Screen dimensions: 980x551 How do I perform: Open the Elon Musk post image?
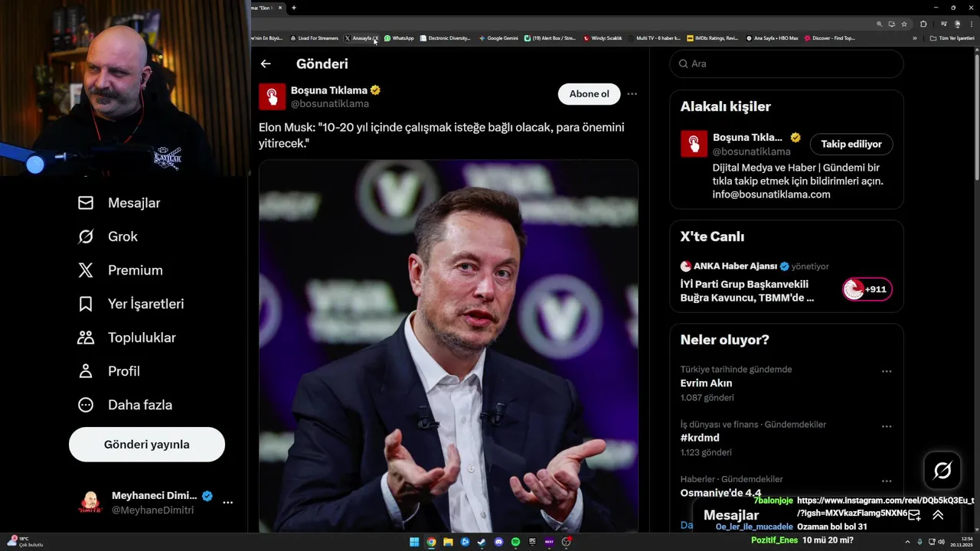click(x=449, y=346)
